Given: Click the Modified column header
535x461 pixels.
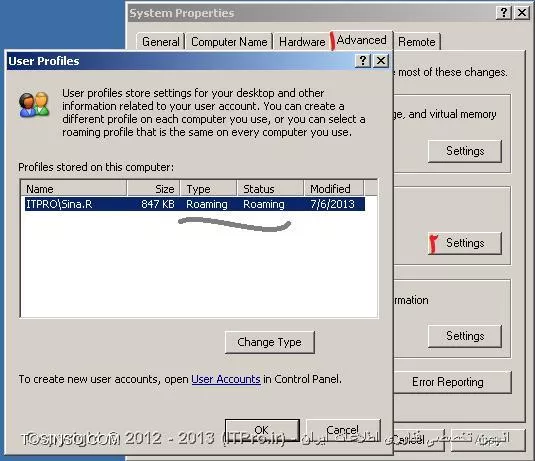Looking at the screenshot, I should [x=334, y=189].
